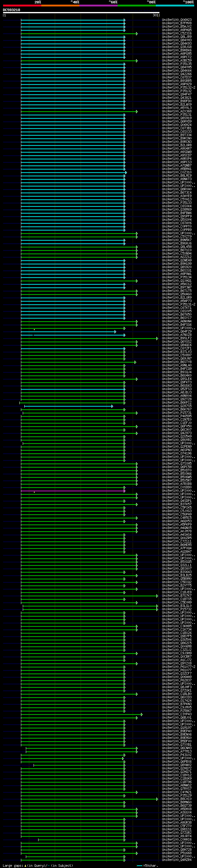Select hit UniRef100_P61077-2
The width and height of the screenshot is (197, 868).
[x=179, y=667]
